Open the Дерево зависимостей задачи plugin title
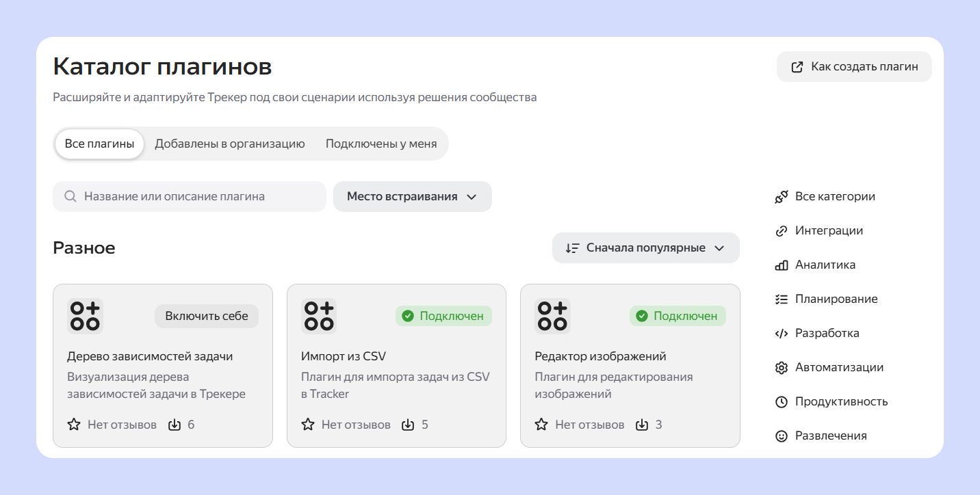This screenshot has height=495, width=980. pyautogui.click(x=150, y=356)
